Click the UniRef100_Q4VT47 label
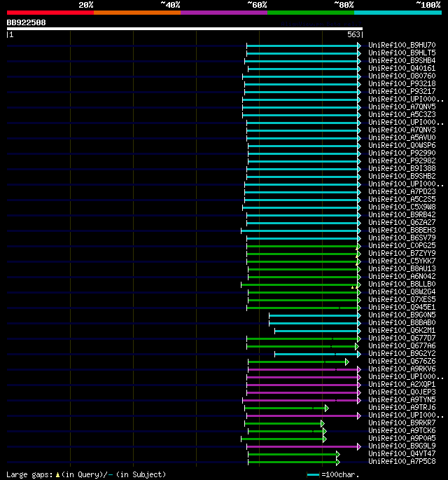The height and width of the screenshot is (480, 448). 402,453
